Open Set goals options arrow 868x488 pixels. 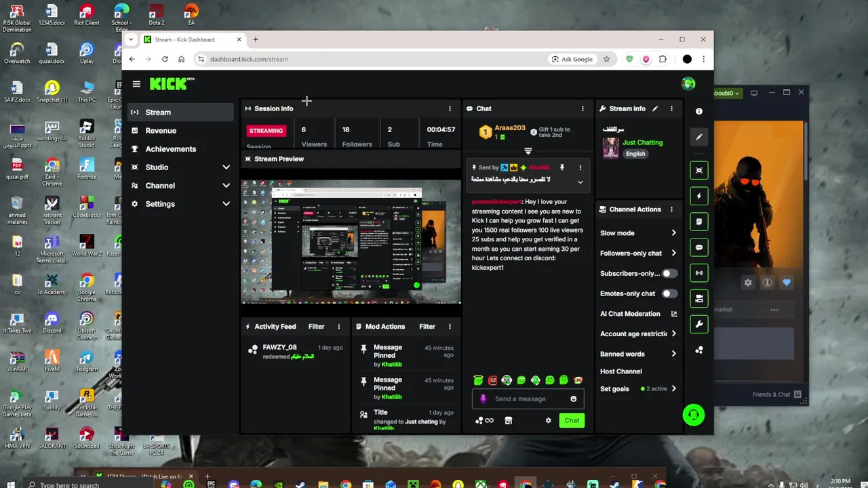(x=673, y=389)
